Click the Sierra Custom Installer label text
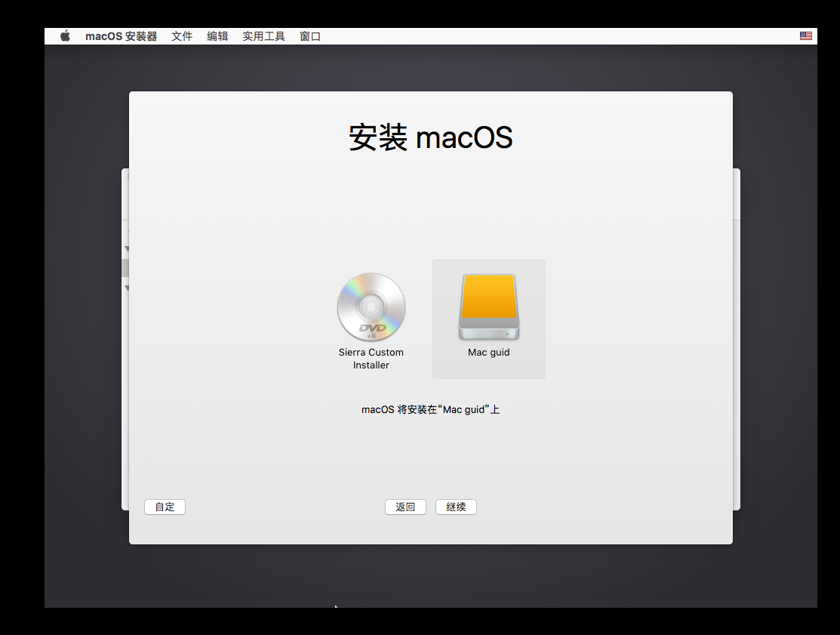Viewport: 840px width, 635px height. [371, 359]
